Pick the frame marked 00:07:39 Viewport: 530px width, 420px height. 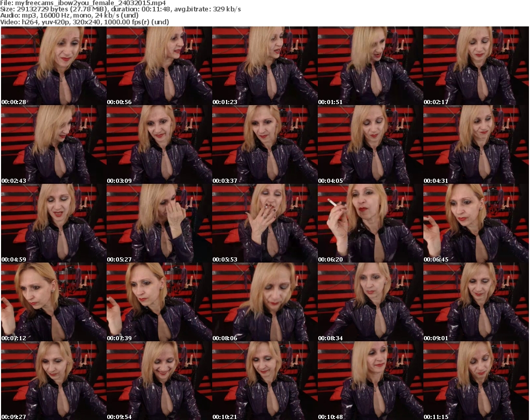click(x=159, y=302)
